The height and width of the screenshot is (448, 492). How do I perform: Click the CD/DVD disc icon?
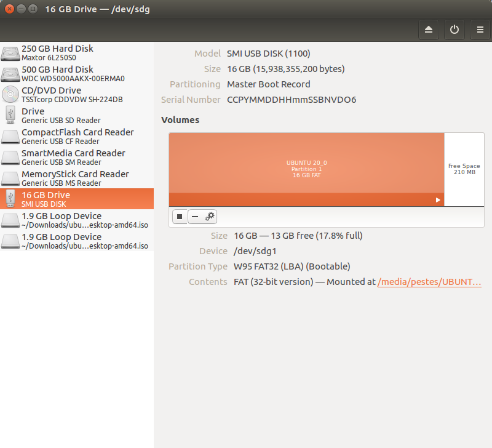(10, 94)
